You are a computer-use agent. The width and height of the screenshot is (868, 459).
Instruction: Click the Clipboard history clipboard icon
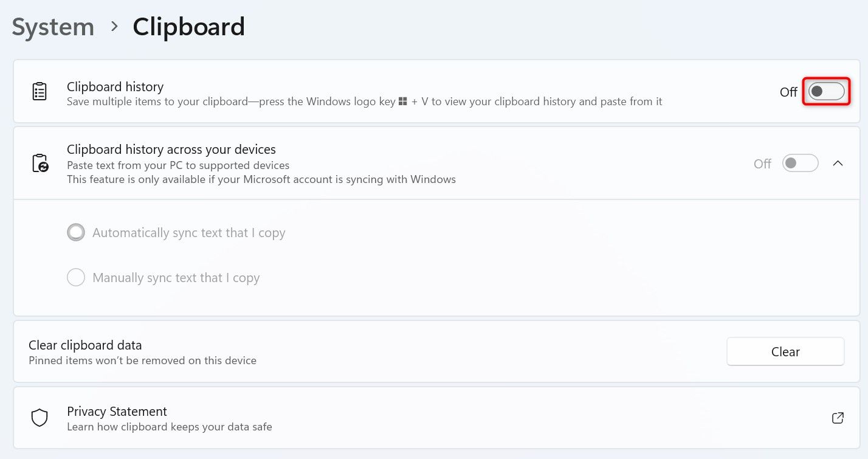pyautogui.click(x=40, y=92)
